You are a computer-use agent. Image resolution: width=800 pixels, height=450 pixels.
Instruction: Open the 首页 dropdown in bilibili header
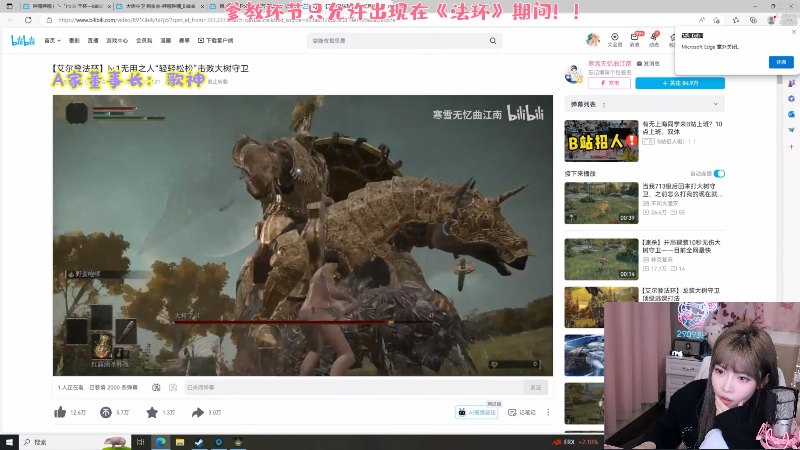coord(52,40)
